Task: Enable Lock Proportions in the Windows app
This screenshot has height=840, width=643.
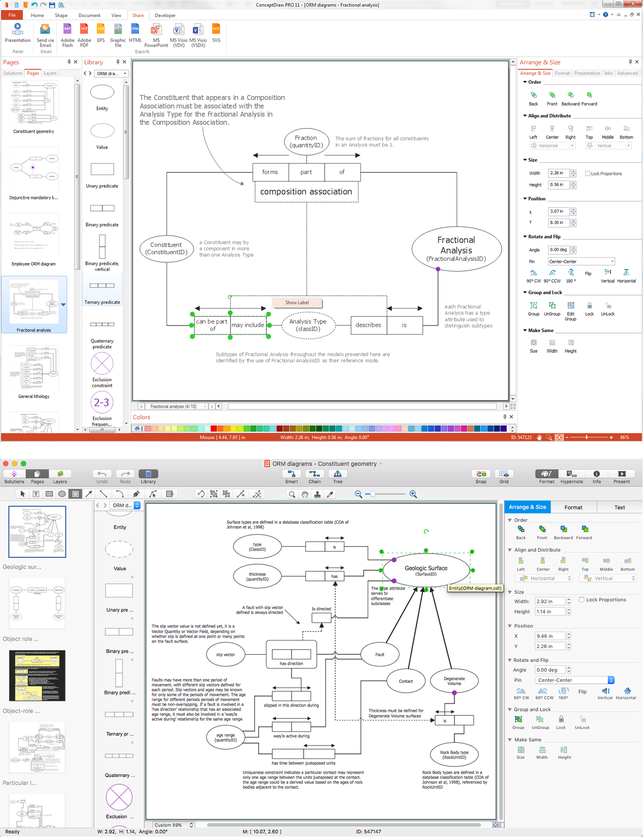Action: coord(587,173)
